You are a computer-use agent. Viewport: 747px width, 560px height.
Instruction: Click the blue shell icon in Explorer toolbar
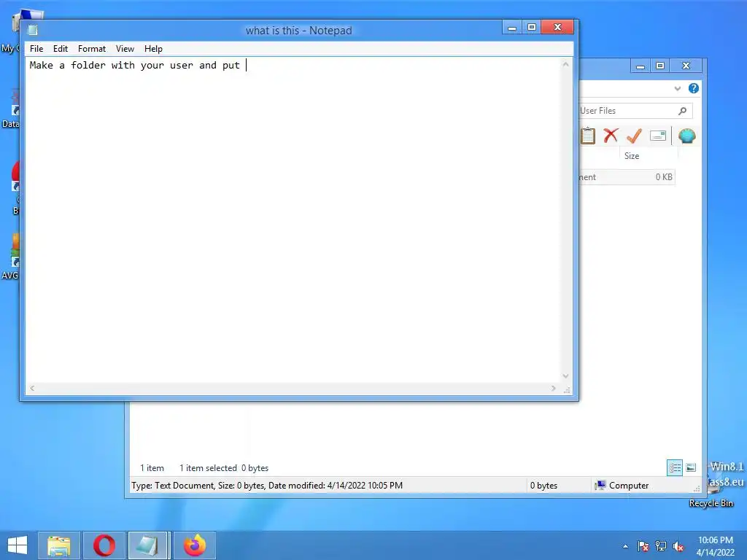[687, 136]
